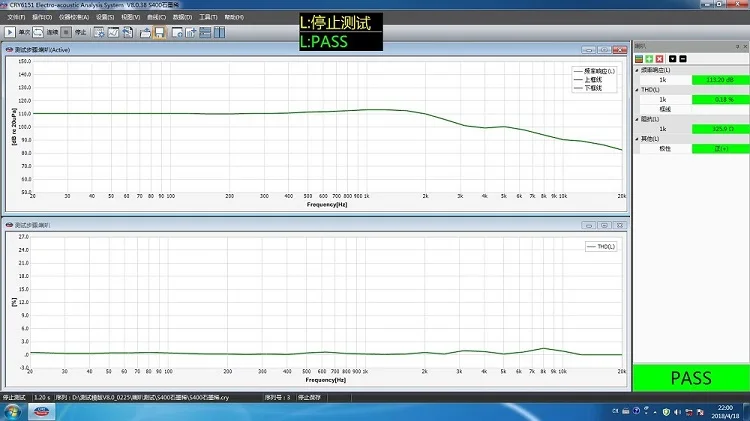Pin the results side panel
This screenshot has width=750, height=421.
tap(738, 46)
